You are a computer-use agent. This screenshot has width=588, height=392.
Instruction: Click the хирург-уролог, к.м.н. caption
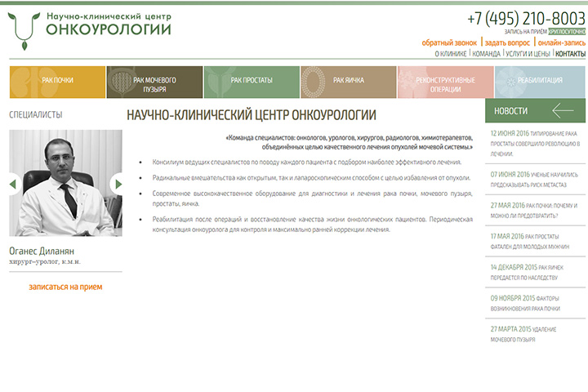pyautogui.click(x=45, y=262)
